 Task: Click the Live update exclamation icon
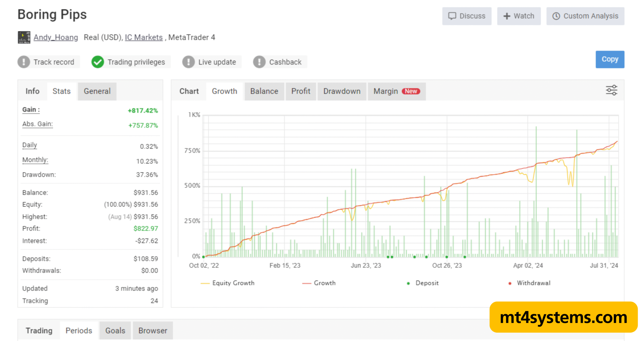click(x=188, y=62)
